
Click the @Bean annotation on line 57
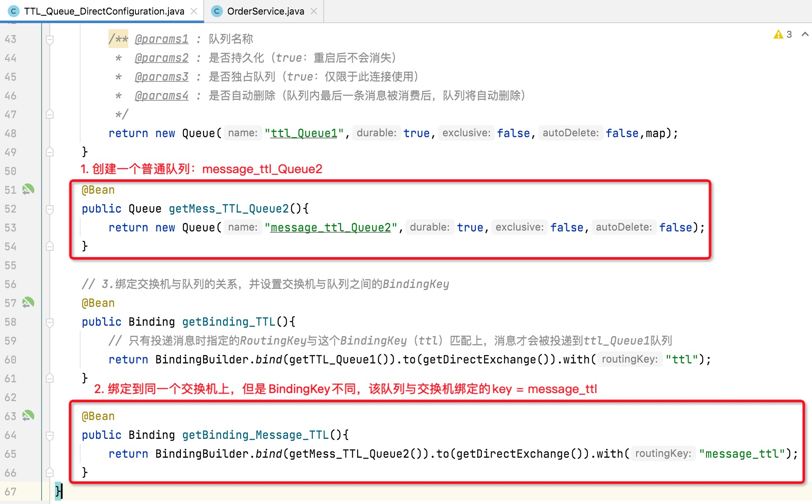(98, 303)
